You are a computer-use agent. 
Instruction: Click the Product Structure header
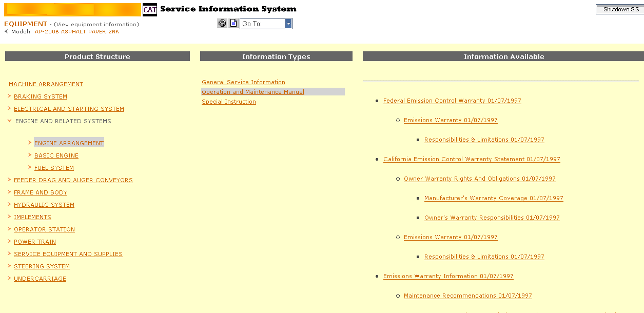coord(97,56)
